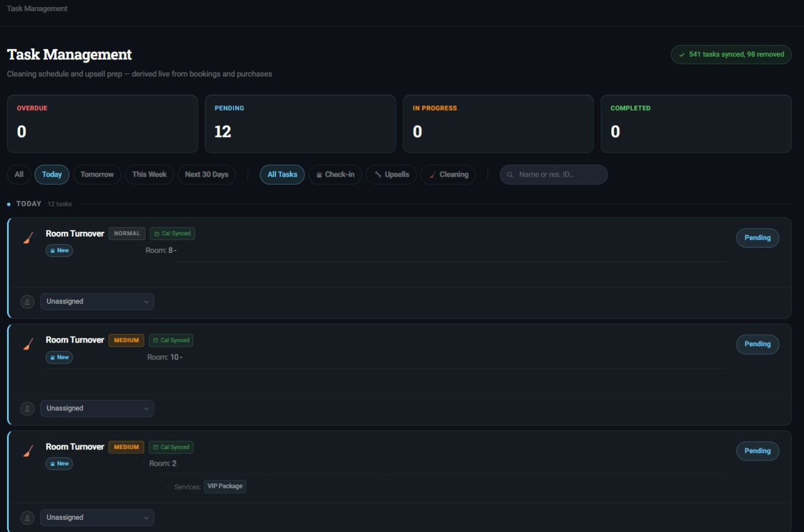This screenshot has width=804, height=532.
Task: Click the broom icon of Room 10 task
Action: [28, 344]
